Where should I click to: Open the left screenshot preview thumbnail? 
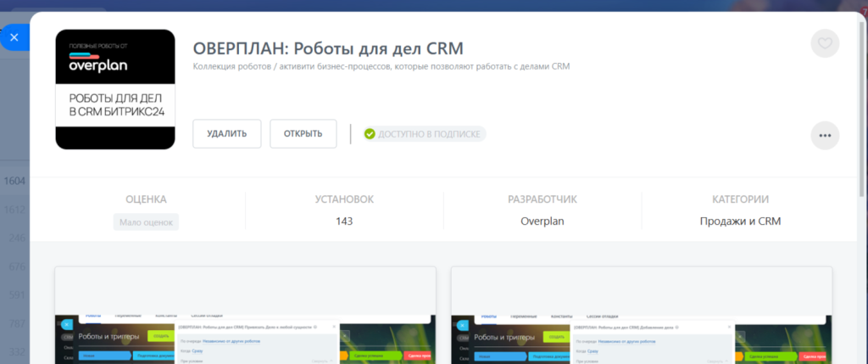coord(245,316)
